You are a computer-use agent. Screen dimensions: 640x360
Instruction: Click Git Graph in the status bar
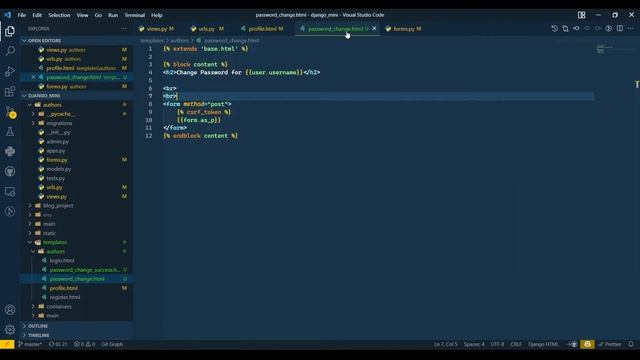112,344
